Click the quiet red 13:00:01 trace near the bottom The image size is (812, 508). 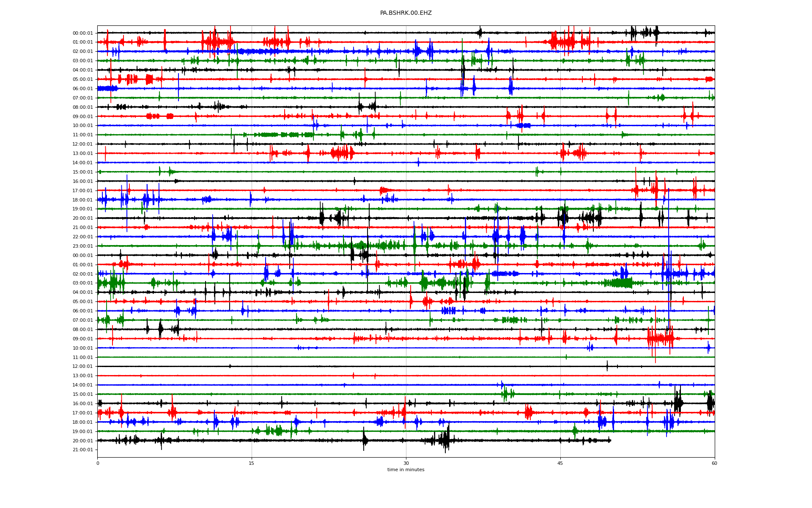pyautogui.click(x=423, y=375)
